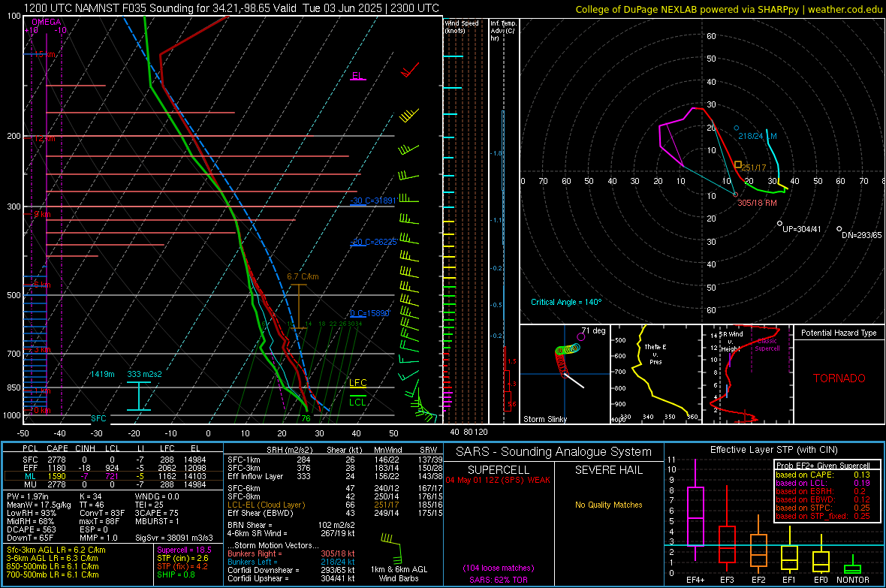Screen dimensions: 886x588
Task: Click the 'UP=304/41' Corfidi label
Action: (801, 230)
